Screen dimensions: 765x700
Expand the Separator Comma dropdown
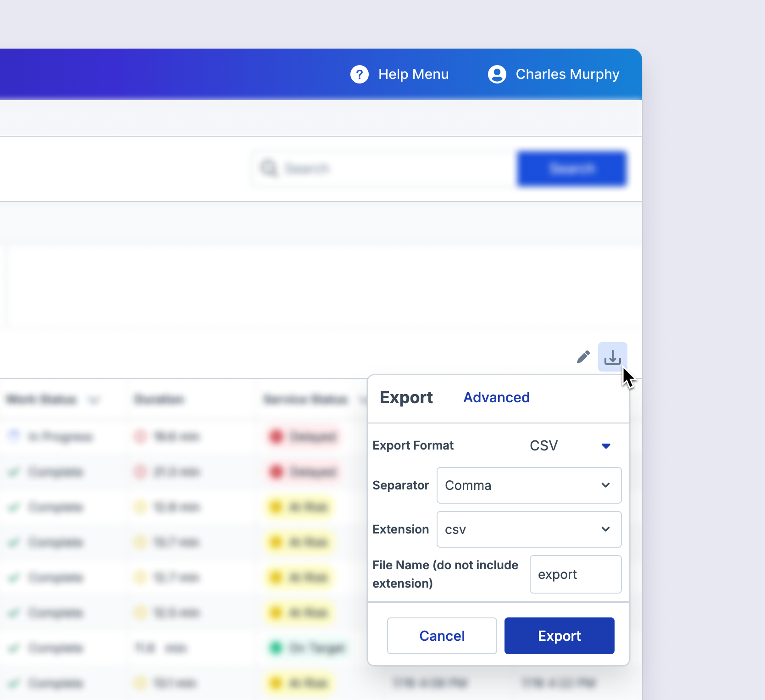[x=529, y=485]
